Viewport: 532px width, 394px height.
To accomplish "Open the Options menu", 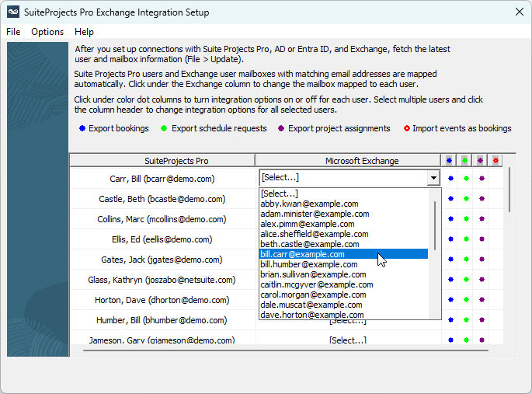I will click(x=47, y=32).
